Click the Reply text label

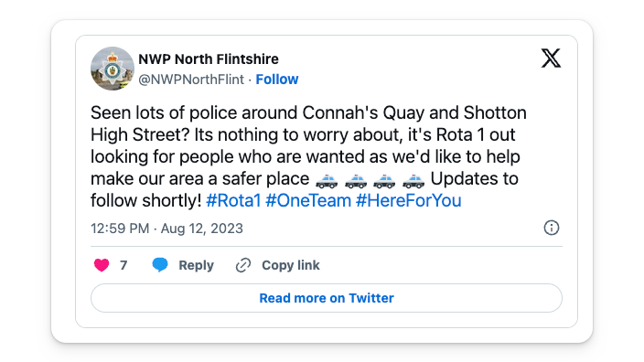(x=196, y=265)
